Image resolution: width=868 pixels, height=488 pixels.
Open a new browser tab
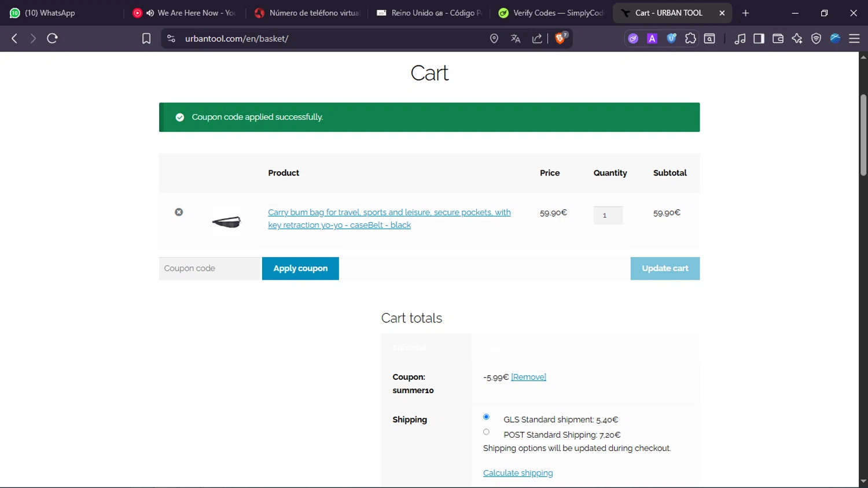click(x=745, y=13)
